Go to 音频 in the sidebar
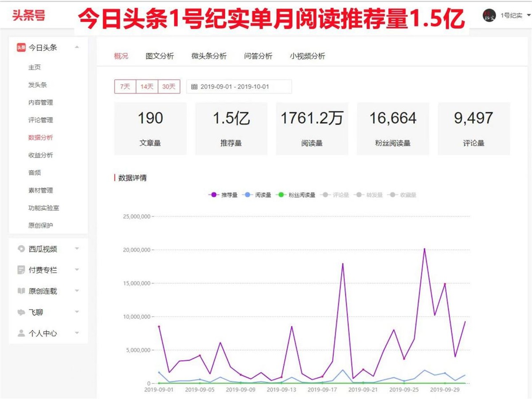532x399 pixels. 35,173
